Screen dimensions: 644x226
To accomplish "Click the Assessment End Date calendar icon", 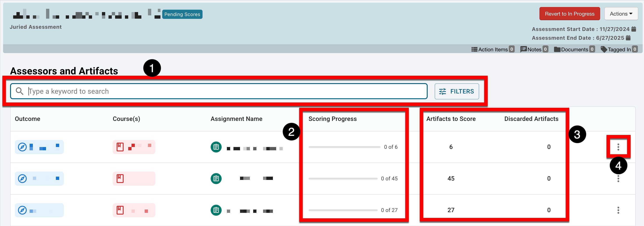I will point(628,38).
